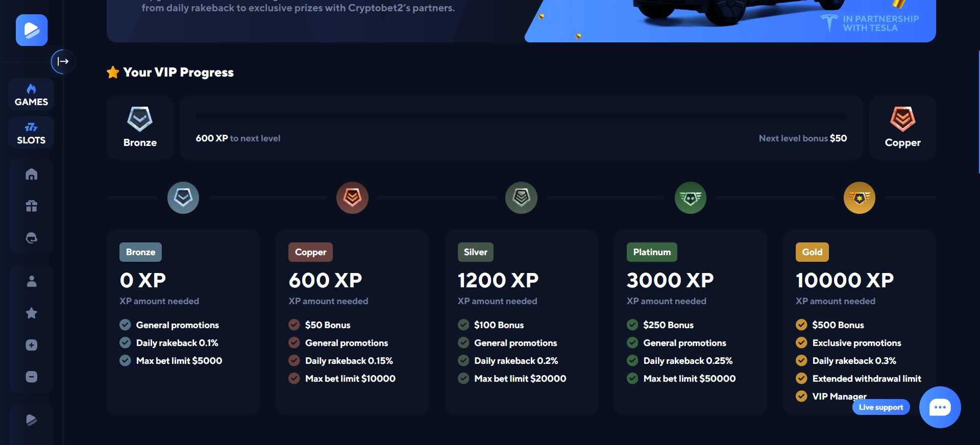Select the Gold tier badge on the timeline
The width and height of the screenshot is (980, 445).
pos(859,197)
